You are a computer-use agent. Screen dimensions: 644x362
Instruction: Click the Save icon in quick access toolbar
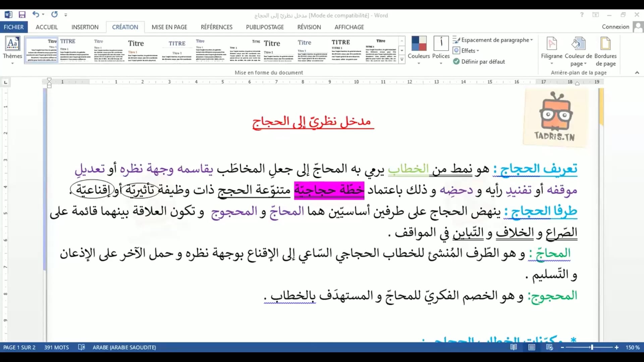[22, 15]
